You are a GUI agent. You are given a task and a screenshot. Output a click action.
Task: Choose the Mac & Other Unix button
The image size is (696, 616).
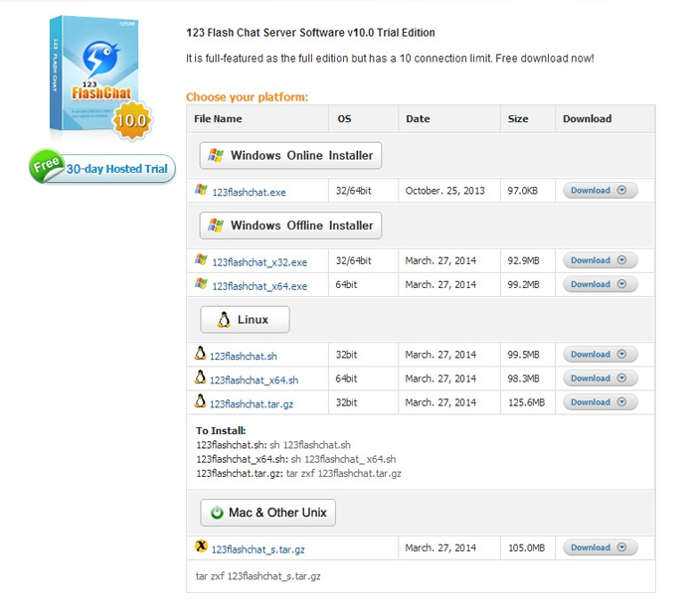pos(268,513)
